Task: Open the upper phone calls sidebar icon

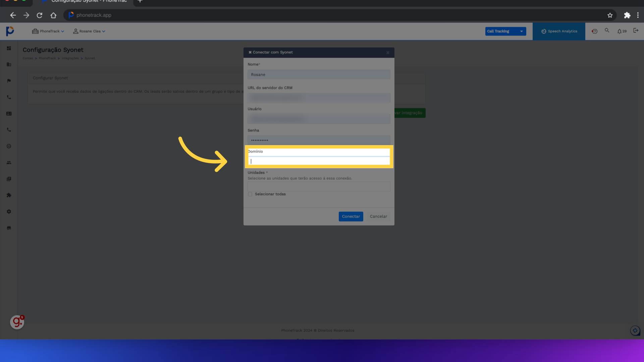Action: pos(9,97)
